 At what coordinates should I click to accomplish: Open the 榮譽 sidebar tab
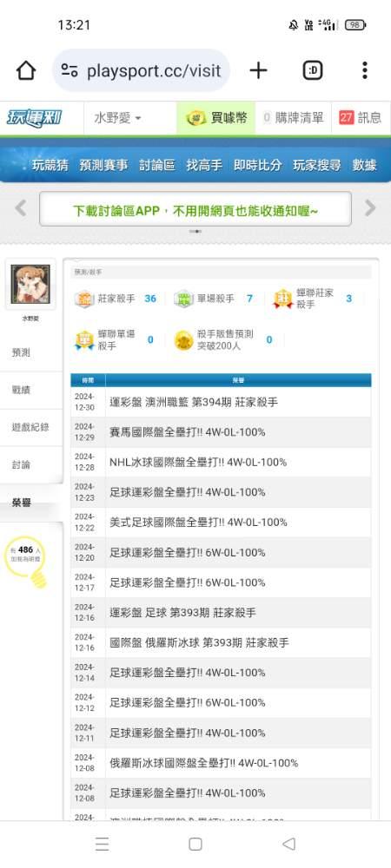click(x=30, y=503)
